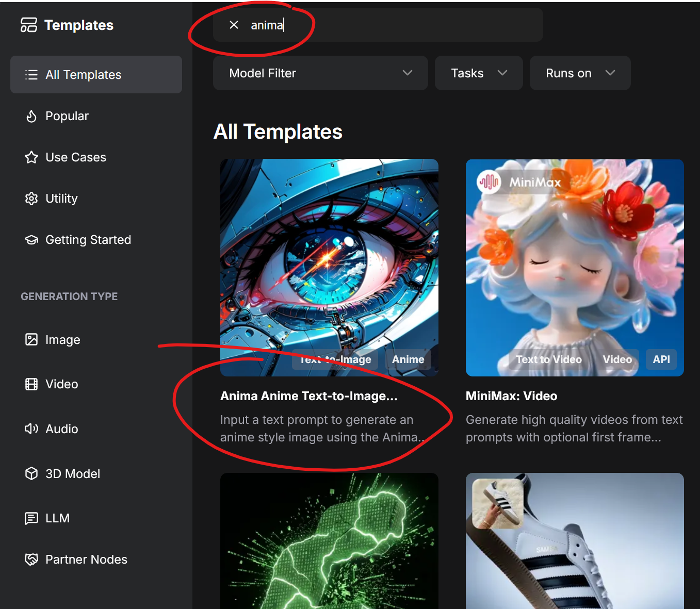Click the Video tag on MiniMax card
The height and width of the screenshot is (609, 700).
[617, 359]
